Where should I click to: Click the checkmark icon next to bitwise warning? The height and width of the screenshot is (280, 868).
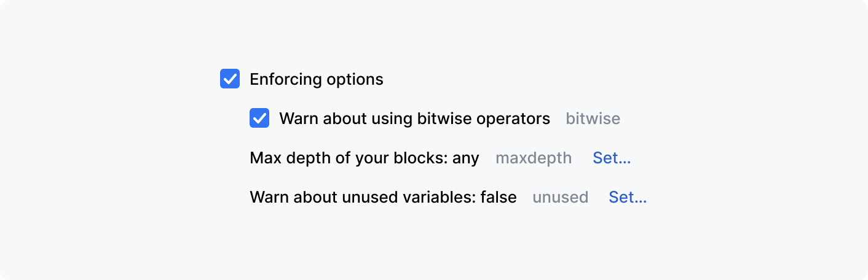point(259,119)
